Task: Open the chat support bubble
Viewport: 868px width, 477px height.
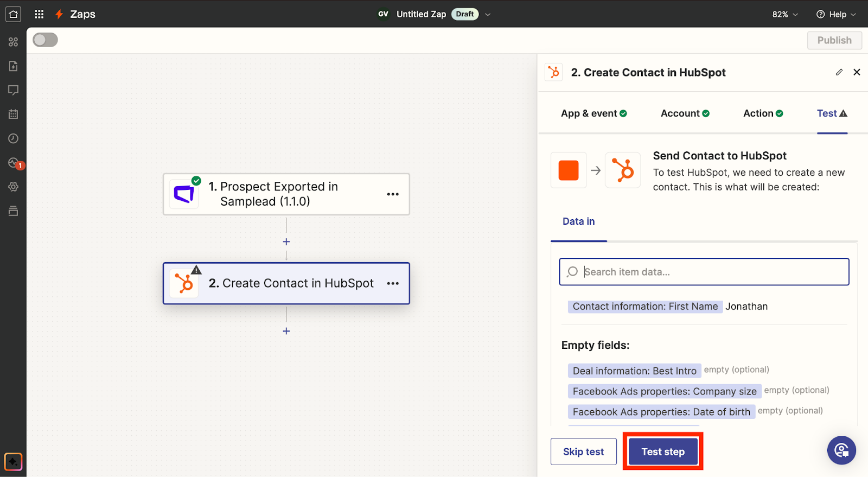Action: tap(841, 450)
